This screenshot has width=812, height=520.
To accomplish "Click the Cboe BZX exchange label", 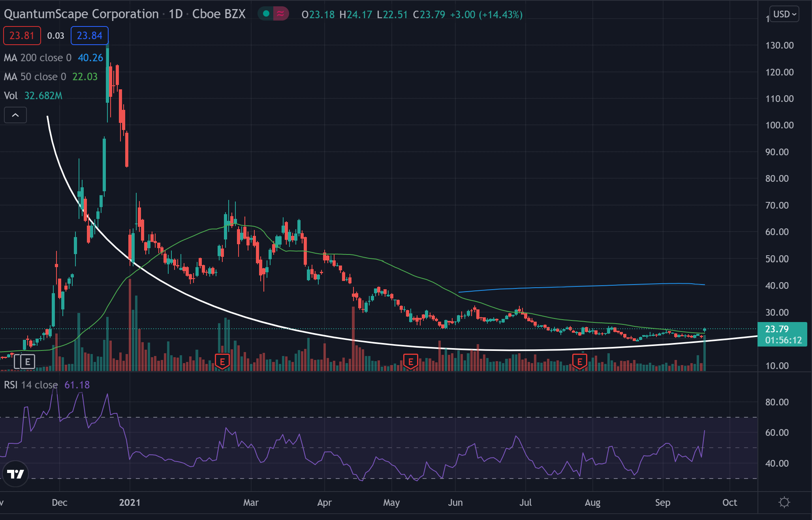I will click(219, 14).
